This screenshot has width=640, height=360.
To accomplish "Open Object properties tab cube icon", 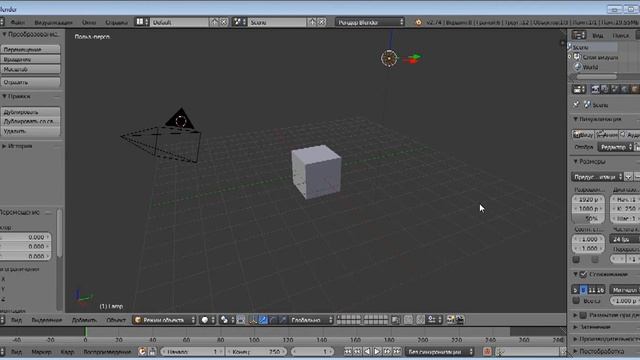I will 635,89.
